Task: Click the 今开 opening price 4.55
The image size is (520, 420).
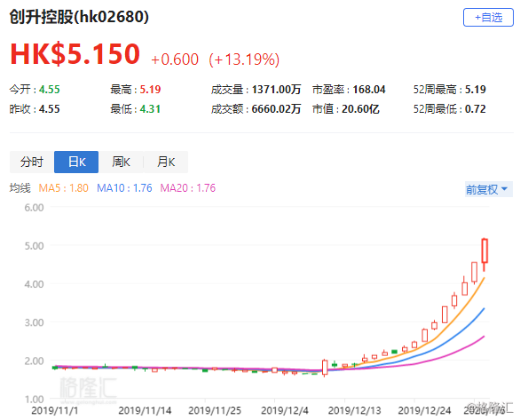Action: 50,90
